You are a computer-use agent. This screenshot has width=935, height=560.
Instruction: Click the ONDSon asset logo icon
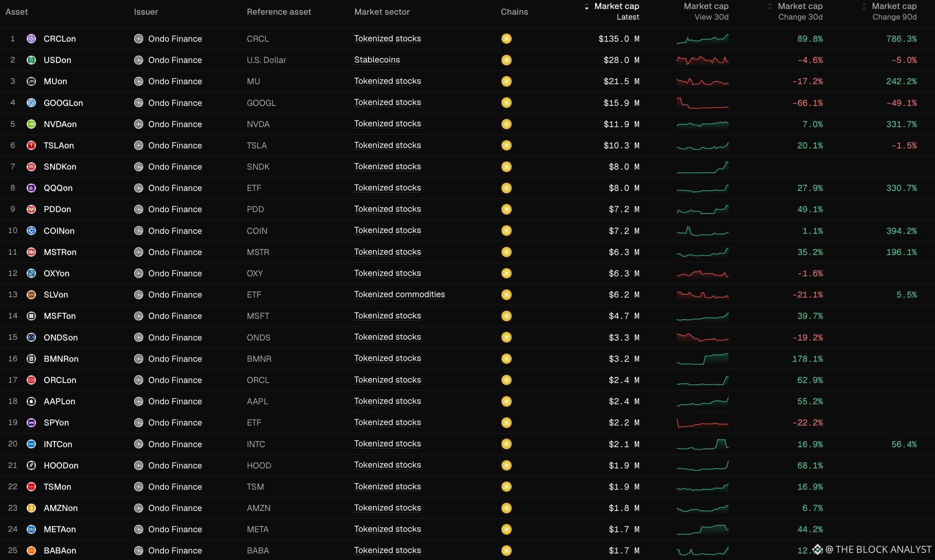[31, 337]
